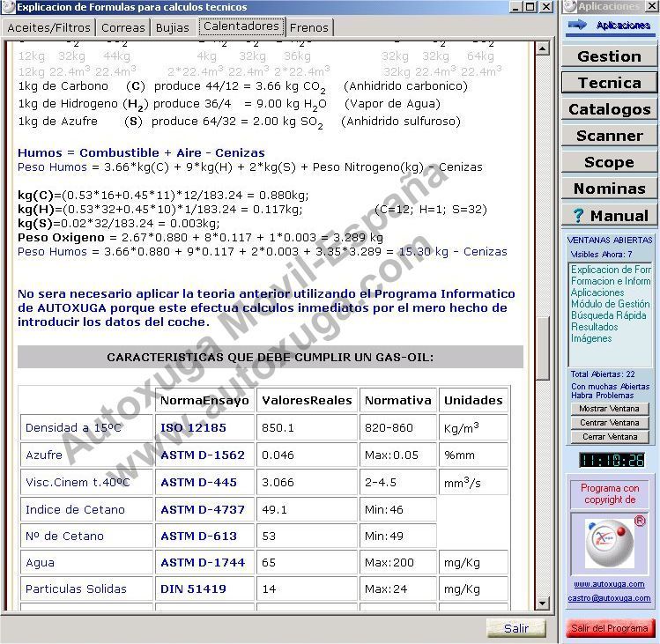Image resolution: width=660 pixels, height=644 pixels.
Task: Select 'Formacion e Inform' in windows list
Action: click(611, 281)
